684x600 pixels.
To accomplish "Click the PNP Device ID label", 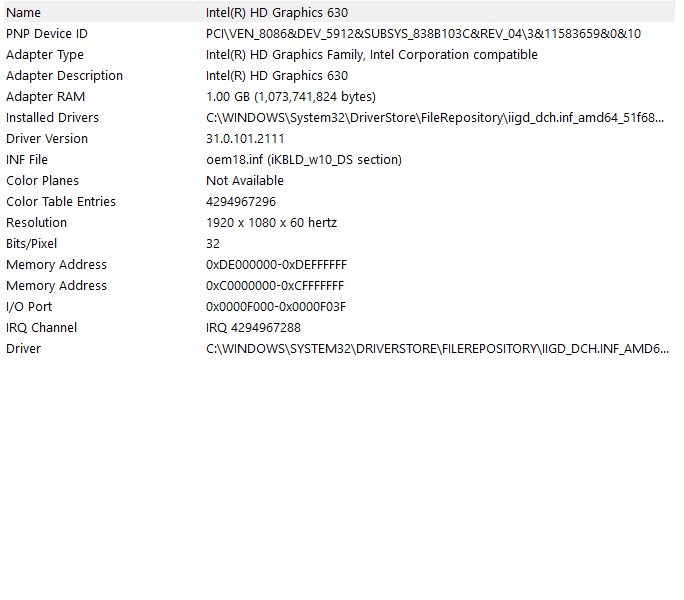I will click(47, 33).
